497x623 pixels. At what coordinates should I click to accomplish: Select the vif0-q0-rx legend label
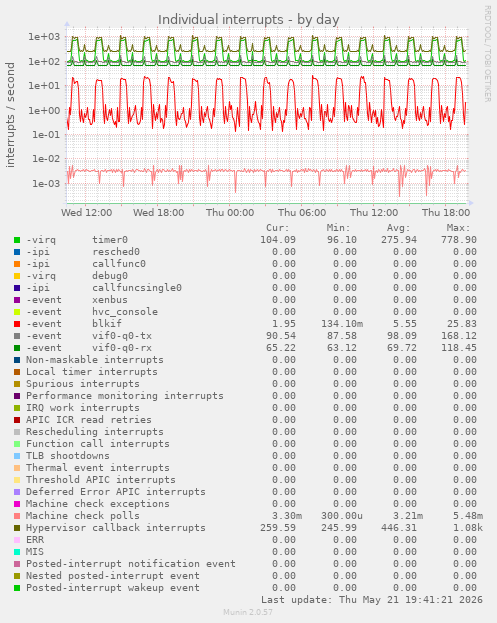coord(122,348)
